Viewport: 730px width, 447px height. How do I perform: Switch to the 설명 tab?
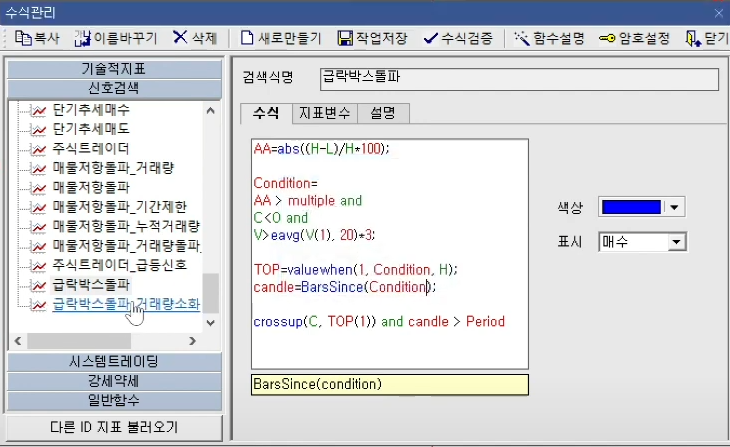382,112
